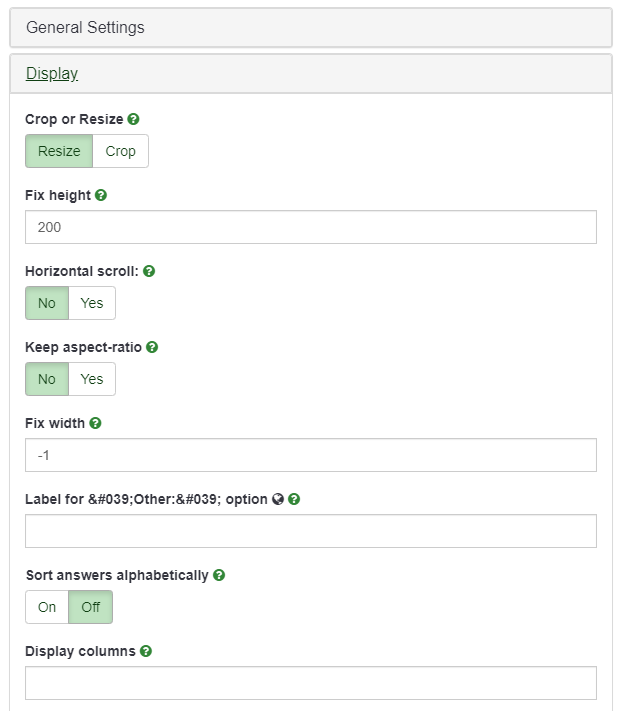Screen dimensions: 621x711
Task: Click globe icon next to Other option label
Action: point(278,499)
